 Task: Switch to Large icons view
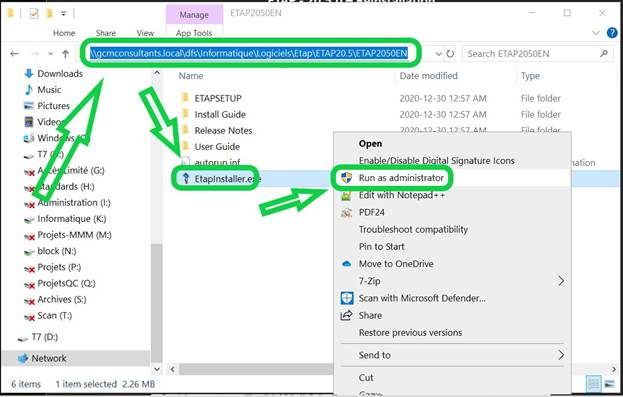(x=609, y=384)
